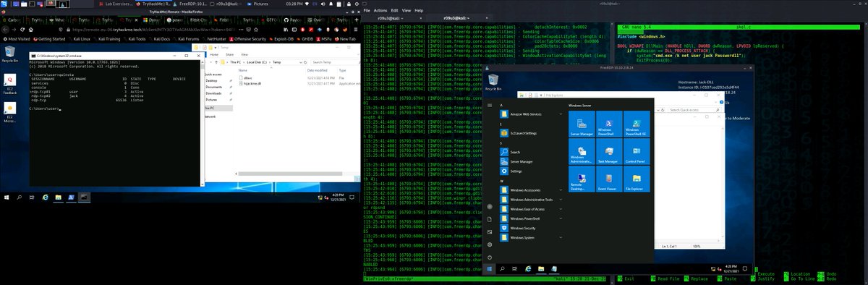Open Event Viewer tile
This screenshot has width=868, height=285.
[x=610, y=179]
